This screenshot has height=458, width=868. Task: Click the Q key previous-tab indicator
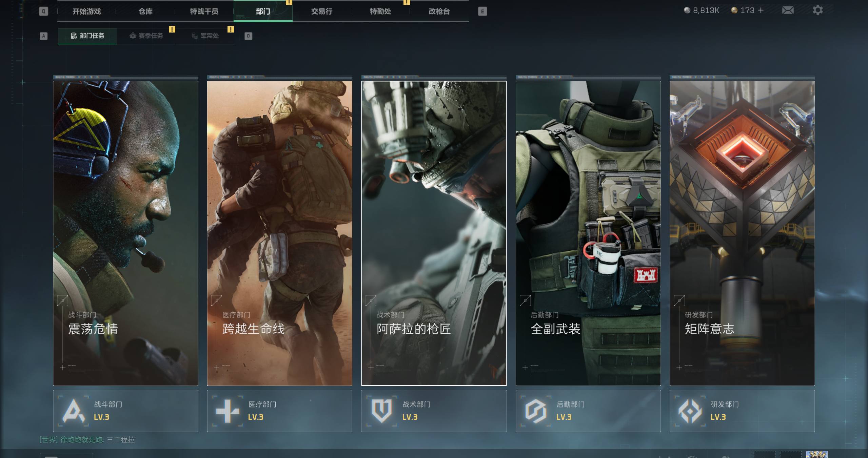43,12
